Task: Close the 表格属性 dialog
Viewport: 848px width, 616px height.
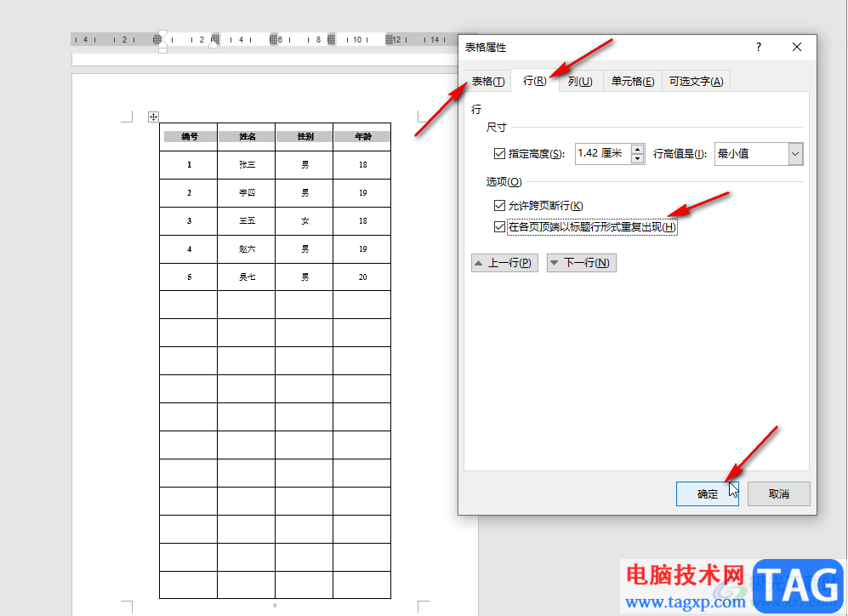Action: click(x=797, y=47)
